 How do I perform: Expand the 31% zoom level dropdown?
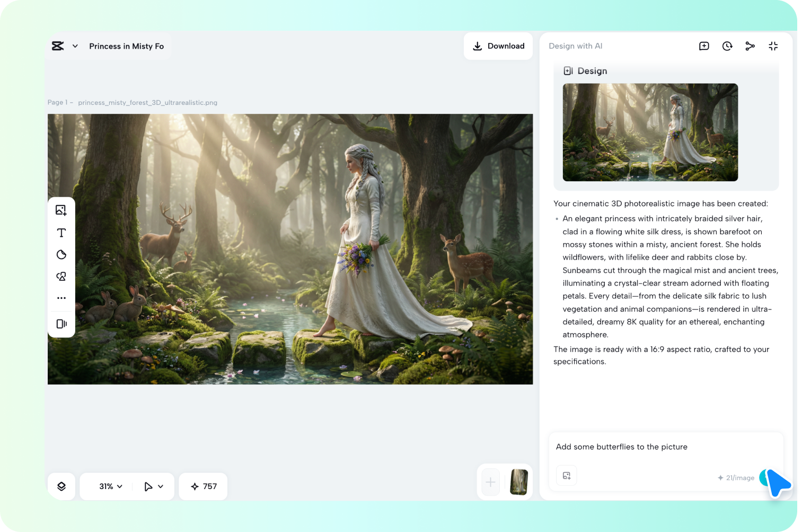click(109, 486)
